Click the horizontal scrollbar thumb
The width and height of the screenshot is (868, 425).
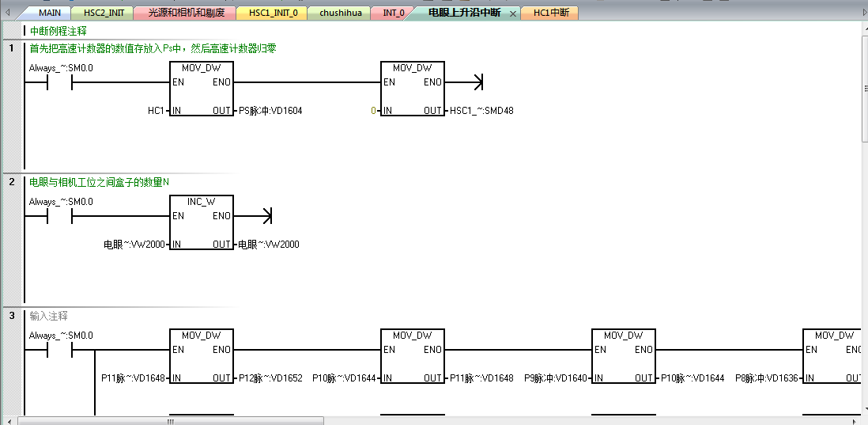pos(169,421)
